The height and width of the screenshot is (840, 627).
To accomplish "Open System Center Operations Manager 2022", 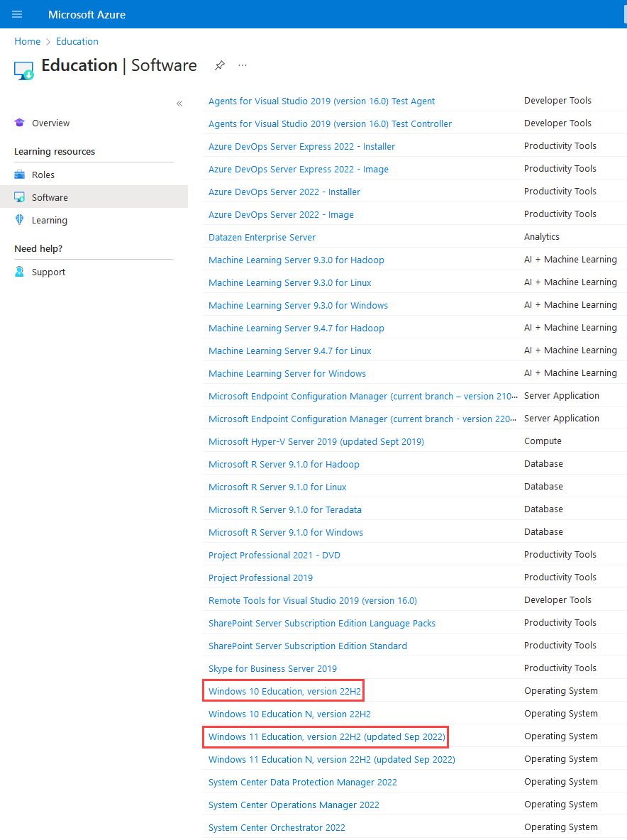I will 294,805.
